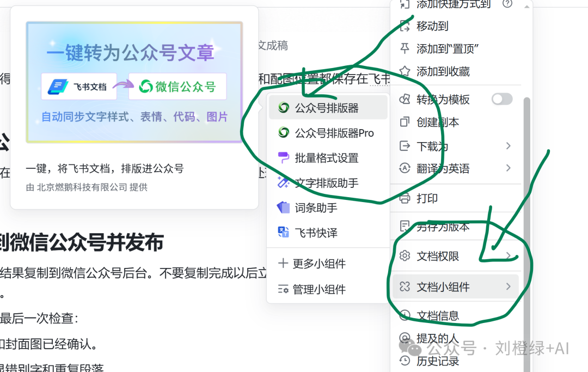Expand the 下载为 submenu arrow

(508, 145)
